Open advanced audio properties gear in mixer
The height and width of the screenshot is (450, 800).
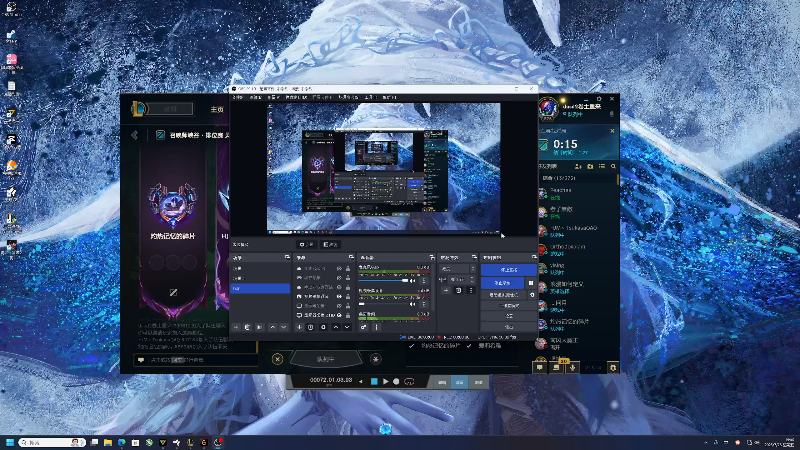pos(363,327)
